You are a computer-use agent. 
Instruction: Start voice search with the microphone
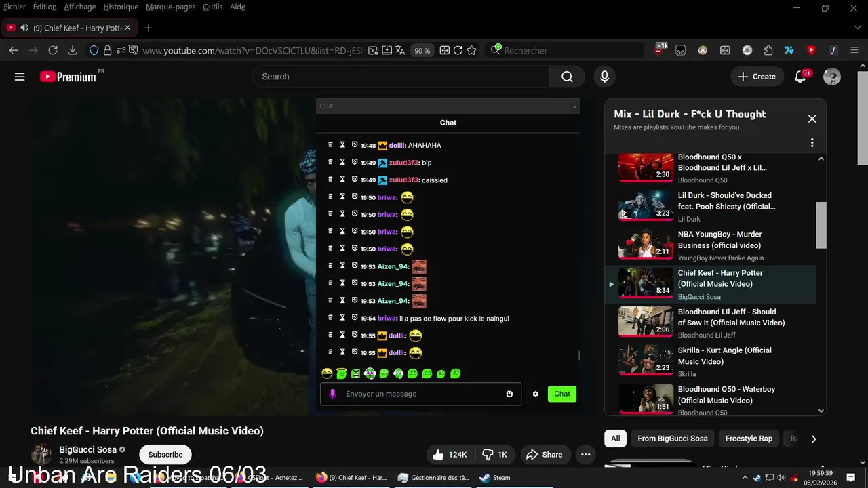pyautogui.click(x=604, y=77)
